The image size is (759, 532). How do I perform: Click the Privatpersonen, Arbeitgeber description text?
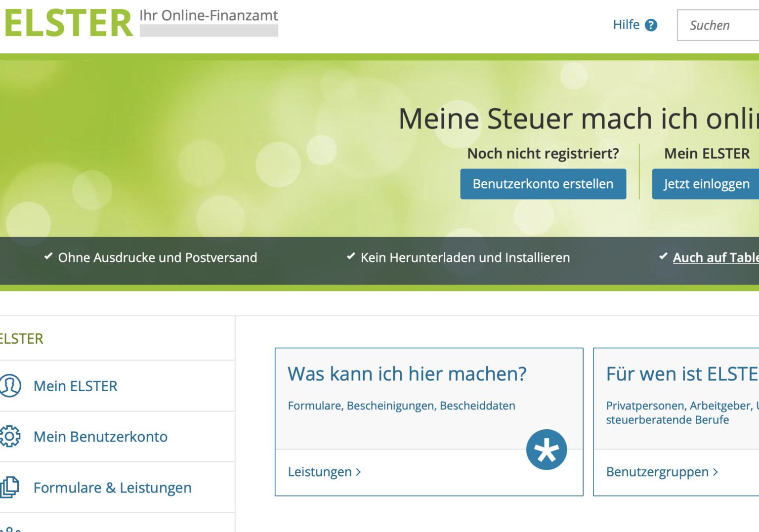pos(682,412)
